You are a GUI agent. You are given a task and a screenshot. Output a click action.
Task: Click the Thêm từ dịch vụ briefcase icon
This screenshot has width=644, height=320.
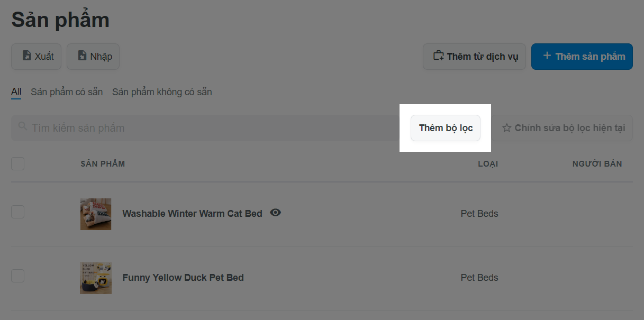438,56
